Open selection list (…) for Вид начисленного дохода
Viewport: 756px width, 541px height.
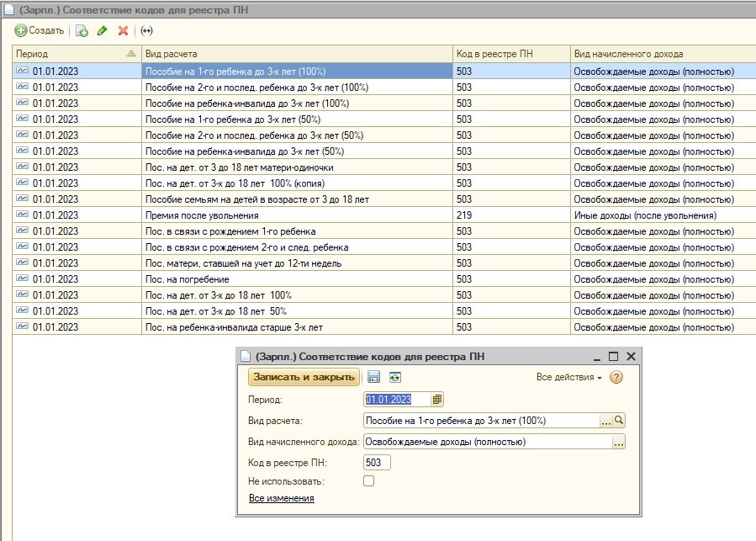(x=619, y=442)
